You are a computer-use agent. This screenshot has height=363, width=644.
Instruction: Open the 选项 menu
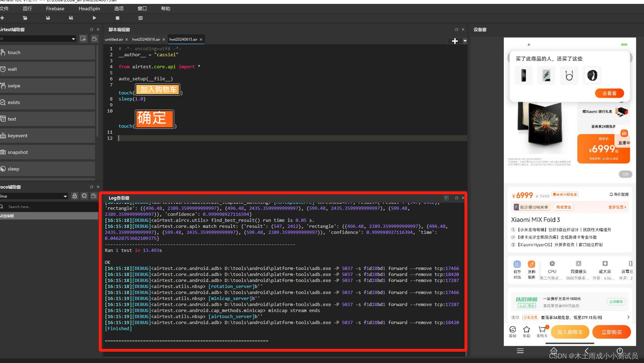pyautogui.click(x=119, y=8)
